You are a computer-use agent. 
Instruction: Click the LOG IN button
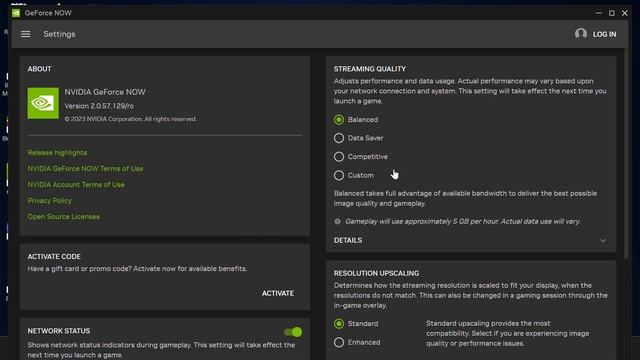coord(604,34)
